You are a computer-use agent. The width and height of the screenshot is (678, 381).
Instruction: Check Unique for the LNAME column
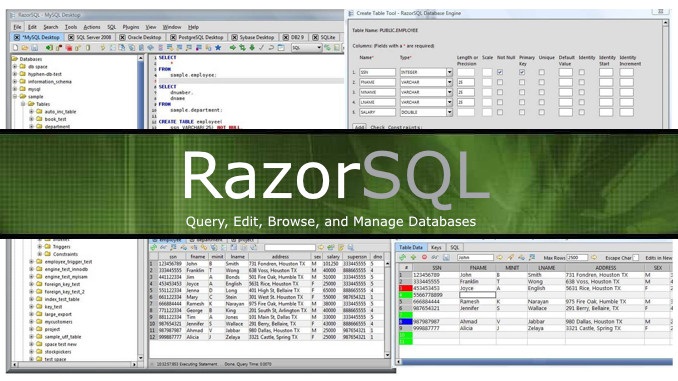point(541,102)
